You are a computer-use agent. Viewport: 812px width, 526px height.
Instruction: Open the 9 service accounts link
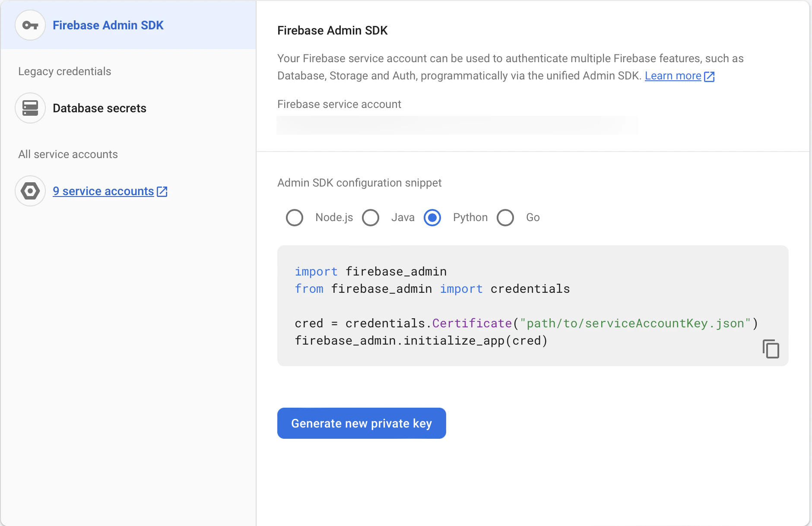103,191
